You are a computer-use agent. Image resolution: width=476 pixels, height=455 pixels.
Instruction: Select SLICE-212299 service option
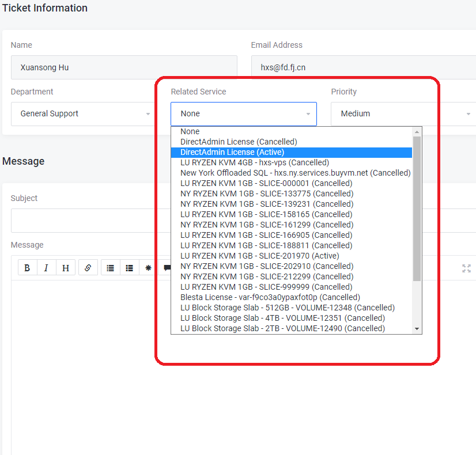point(292,276)
